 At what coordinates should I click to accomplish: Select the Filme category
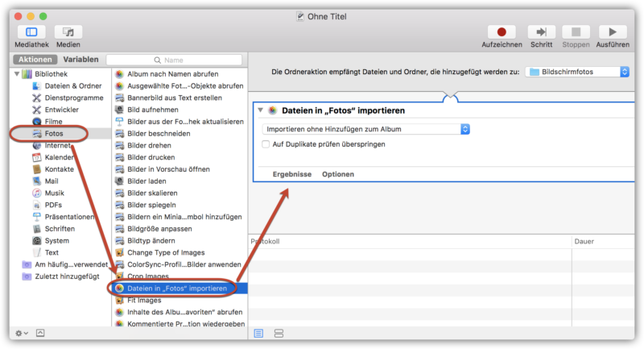tap(53, 122)
